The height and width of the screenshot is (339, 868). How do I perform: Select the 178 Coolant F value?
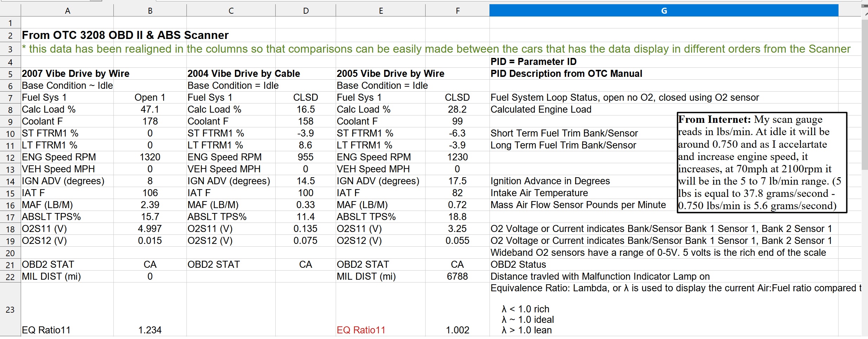[150, 121]
